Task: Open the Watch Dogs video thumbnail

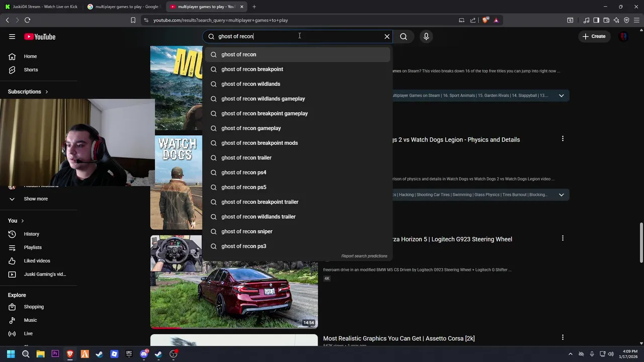Action: click(x=177, y=182)
